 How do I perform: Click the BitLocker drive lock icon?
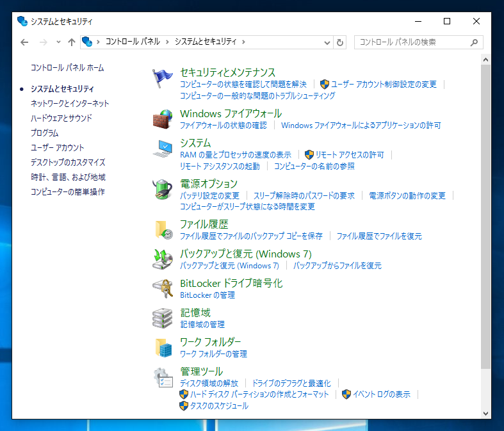(x=163, y=289)
